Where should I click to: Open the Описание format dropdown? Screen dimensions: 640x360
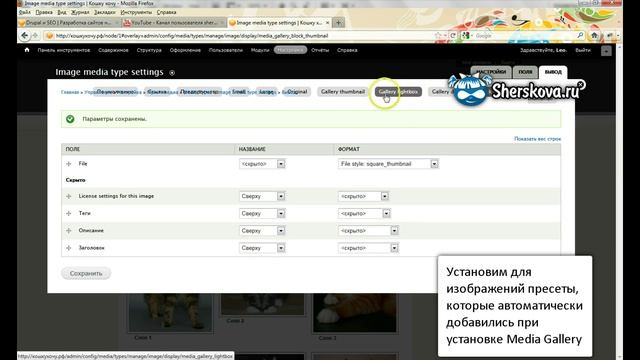pos(368,231)
